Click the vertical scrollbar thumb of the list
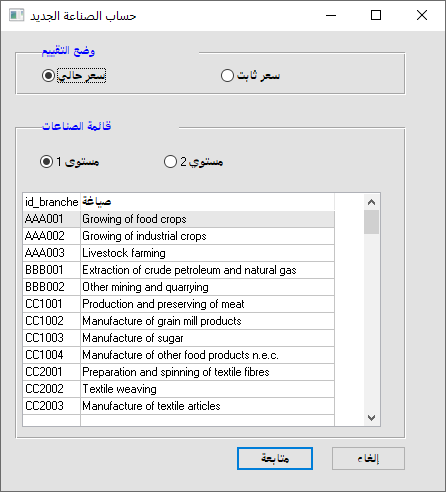Image resolution: width=446 pixels, height=492 pixels. click(371, 222)
